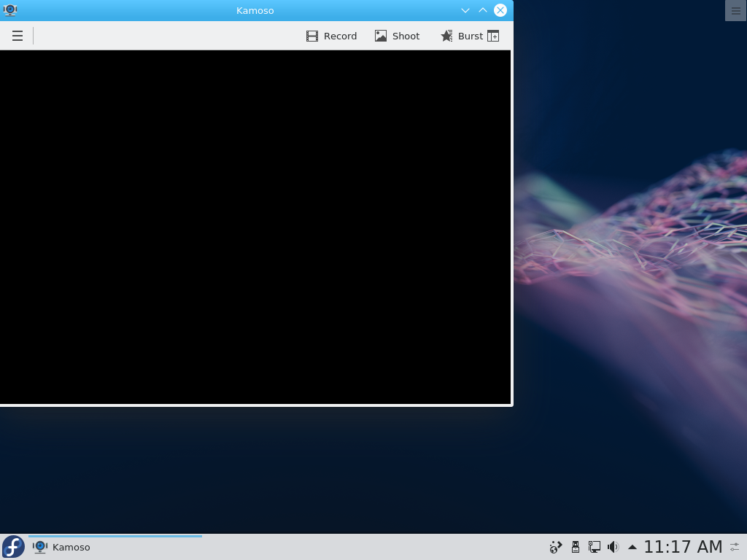Open the KDE Connect tray icon
This screenshot has width=747, height=560.
[555, 547]
